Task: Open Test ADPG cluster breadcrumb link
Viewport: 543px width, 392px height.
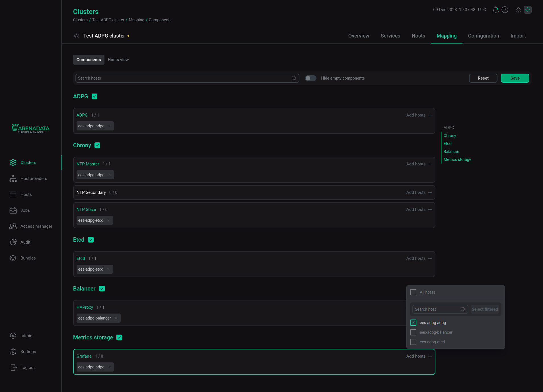Action: click(x=108, y=20)
